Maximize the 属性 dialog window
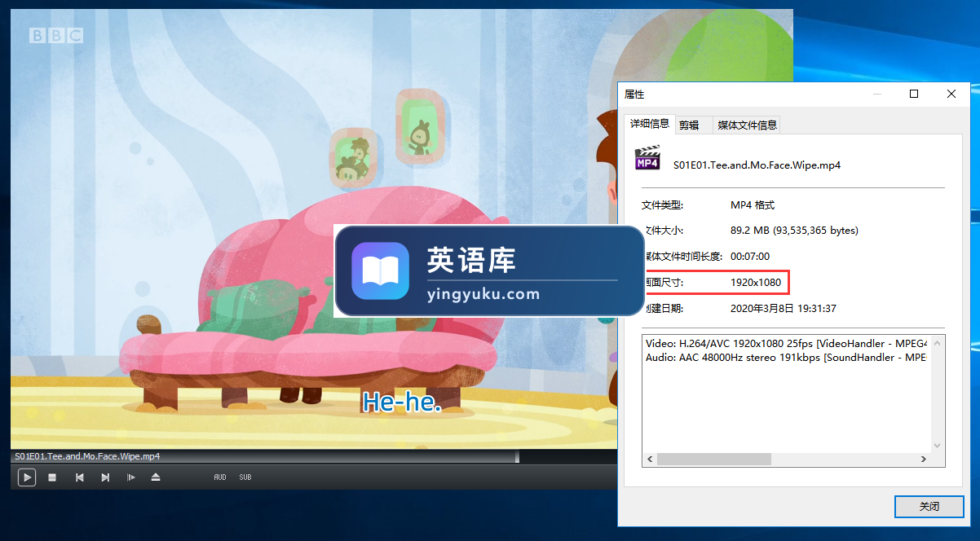980x541 pixels. [914, 94]
